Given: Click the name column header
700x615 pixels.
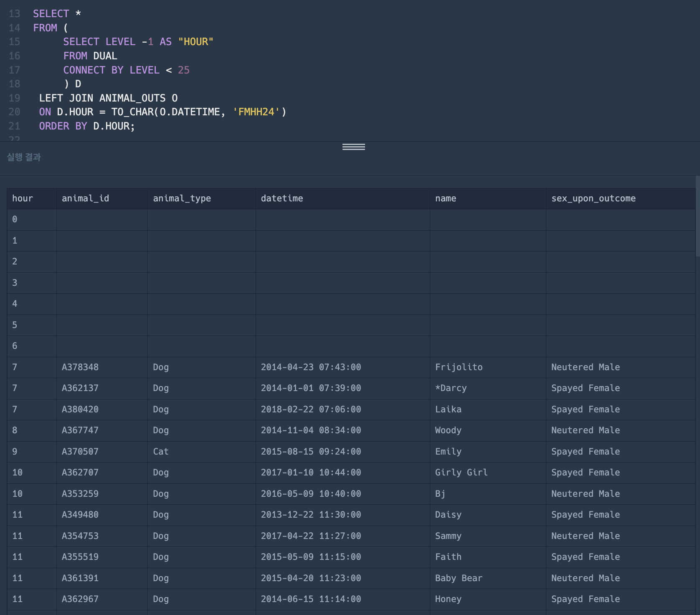Looking at the screenshot, I should click(x=446, y=198).
